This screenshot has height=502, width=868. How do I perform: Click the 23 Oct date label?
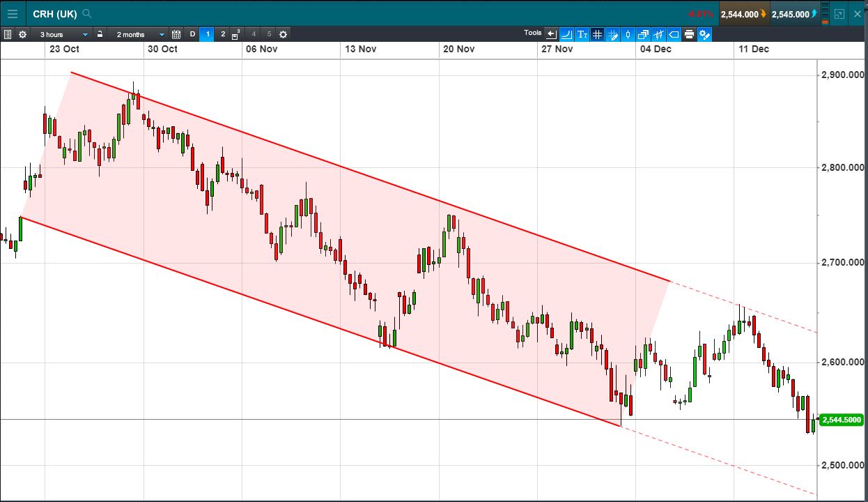click(65, 49)
